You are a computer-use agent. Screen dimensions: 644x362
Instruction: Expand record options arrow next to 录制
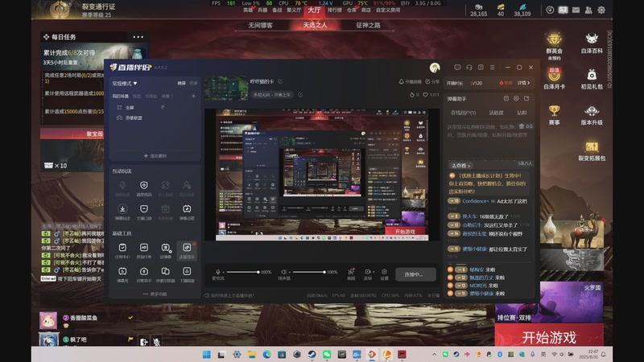coord(374,272)
